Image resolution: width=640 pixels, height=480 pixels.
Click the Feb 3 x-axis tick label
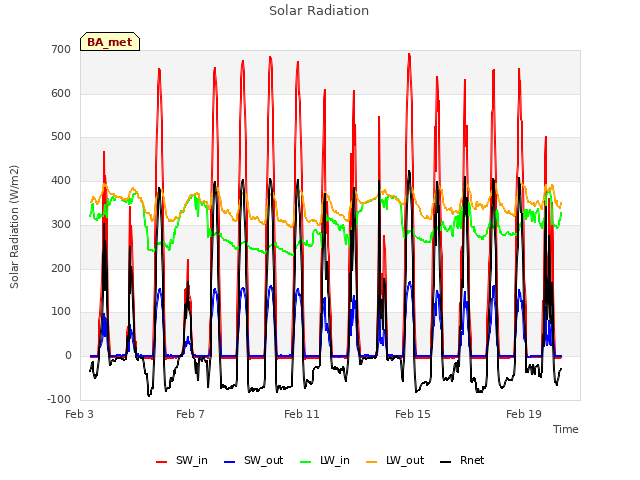click(x=79, y=414)
